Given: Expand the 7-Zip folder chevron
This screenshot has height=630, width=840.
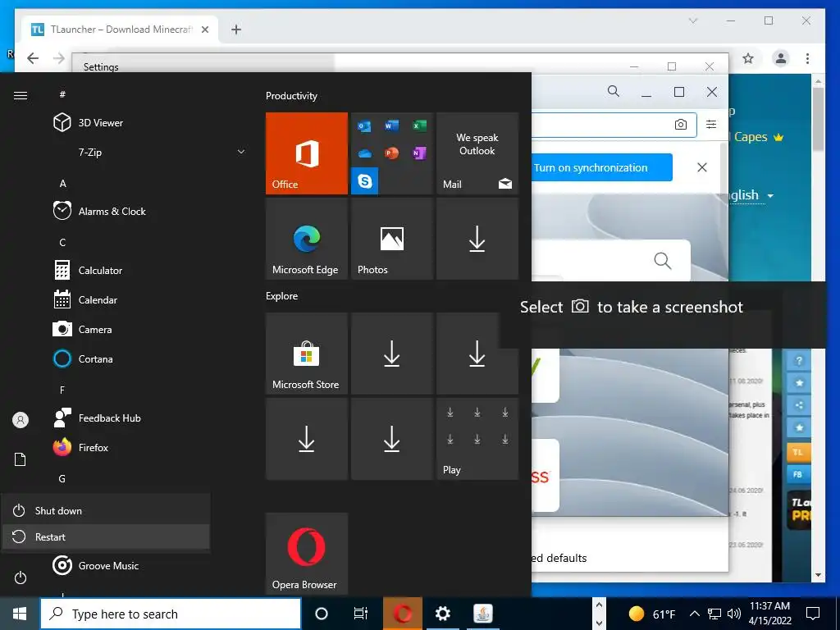Looking at the screenshot, I should point(241,152).
